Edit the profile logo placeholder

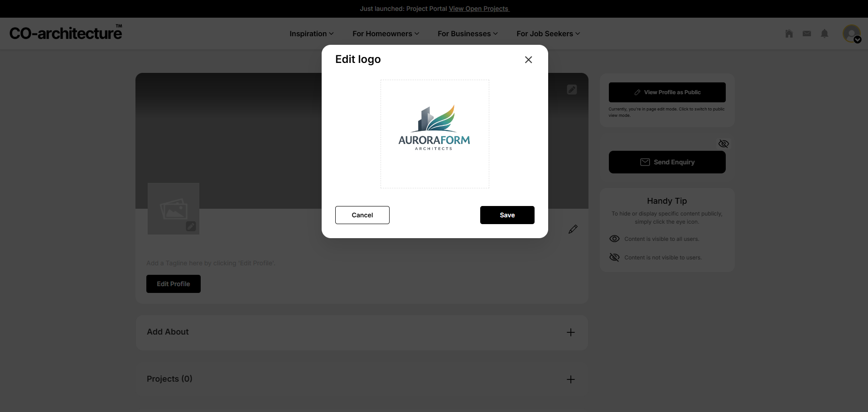(x=191, y=226)
